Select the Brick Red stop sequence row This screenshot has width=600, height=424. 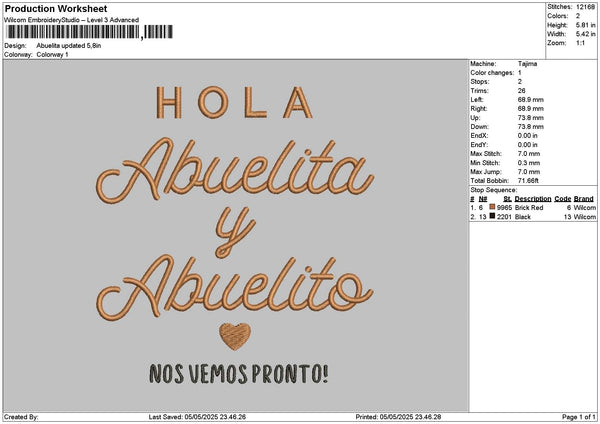coord(533,207)
